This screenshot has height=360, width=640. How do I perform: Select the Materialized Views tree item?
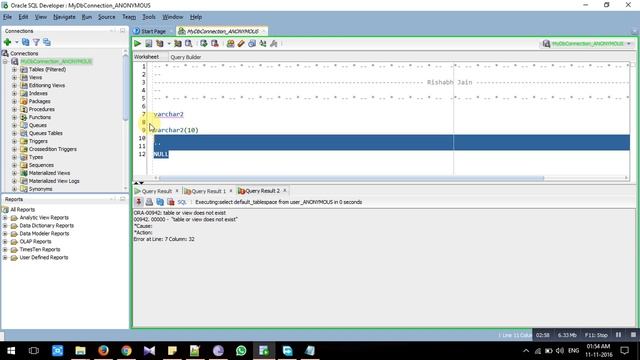pyautogui.click(x=49, y=173)
